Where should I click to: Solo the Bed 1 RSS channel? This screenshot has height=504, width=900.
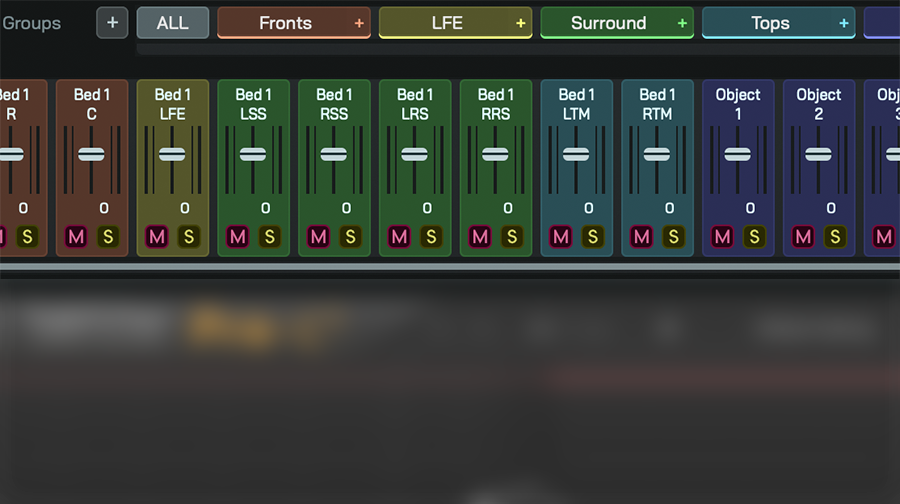351,237
